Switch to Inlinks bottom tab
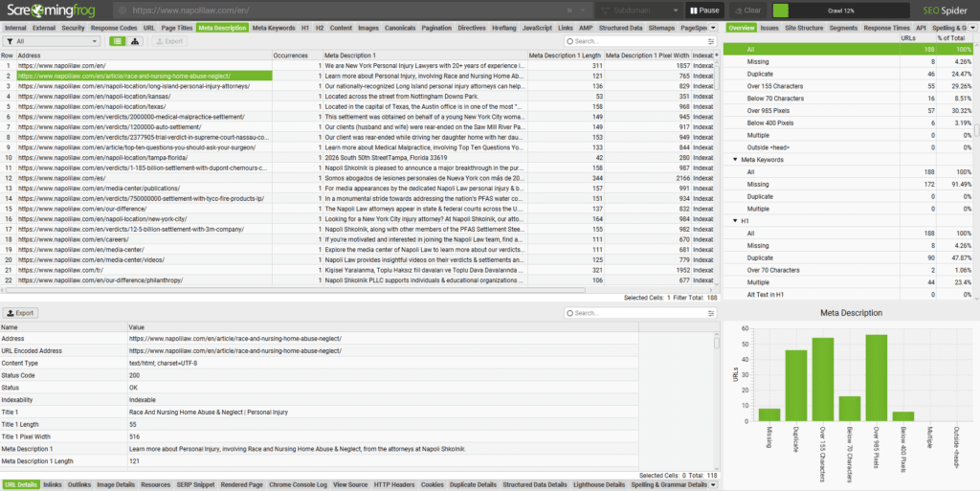The height and width of the screenshot is (491, 980). pos(53,484)
